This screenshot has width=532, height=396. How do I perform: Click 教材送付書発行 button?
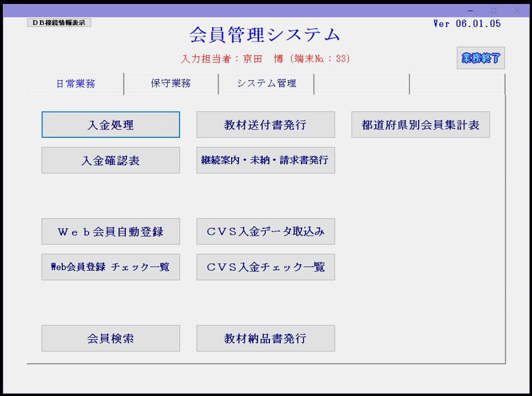265,125
